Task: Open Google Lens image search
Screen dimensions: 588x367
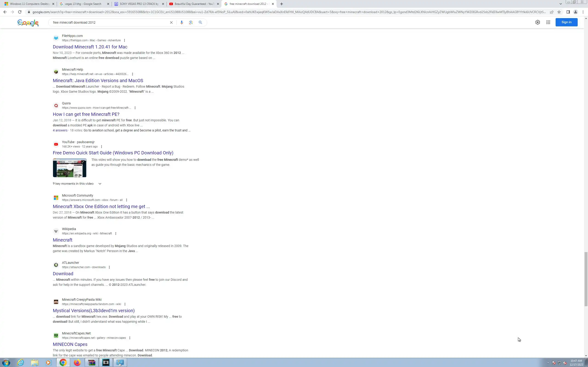Action: click(191, 22)
